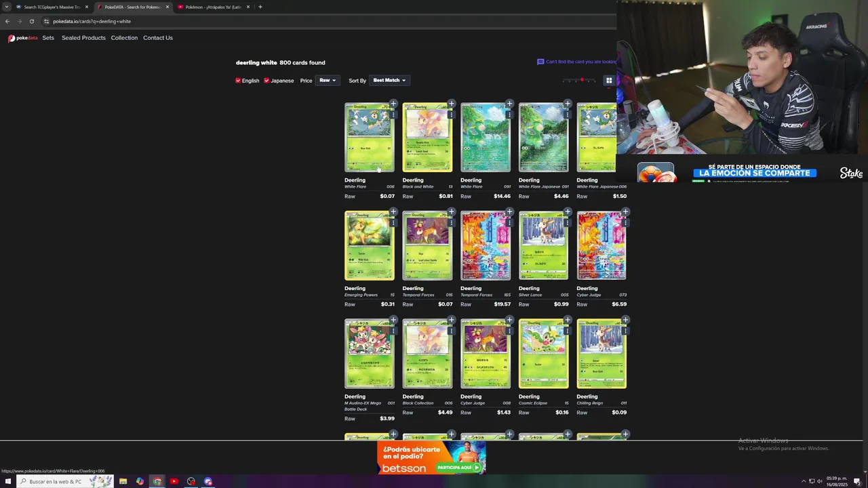Image resolution: width=868 pixels, height=488 pixels.
Task: Open Deerling Cosmic Eclipse title link
Action: click(529, 396)
